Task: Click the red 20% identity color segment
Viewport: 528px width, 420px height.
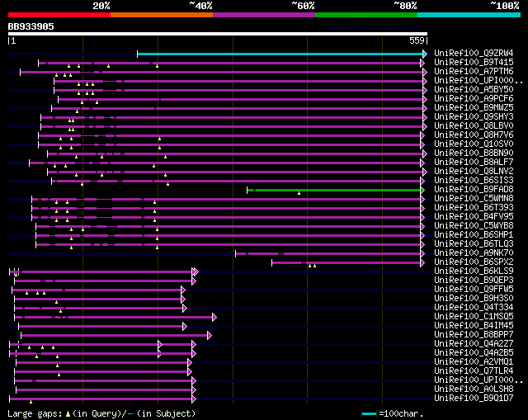Action: point(59,15)
